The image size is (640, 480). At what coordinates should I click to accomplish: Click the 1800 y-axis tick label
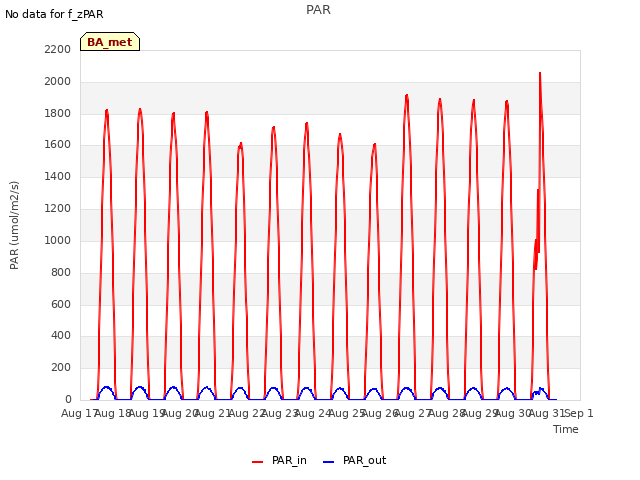pyautogui.click(x=58, y=113)
